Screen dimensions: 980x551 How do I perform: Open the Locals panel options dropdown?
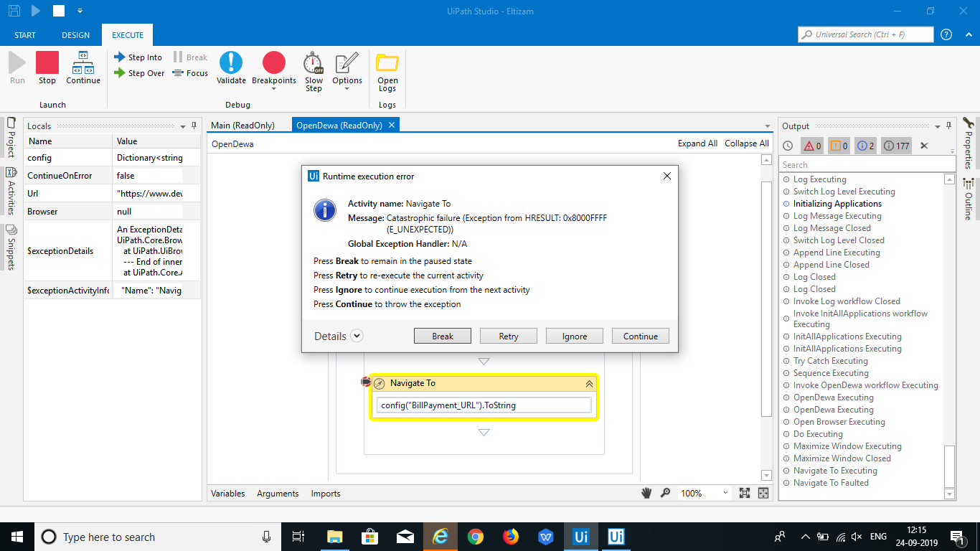tap(183, 126)
